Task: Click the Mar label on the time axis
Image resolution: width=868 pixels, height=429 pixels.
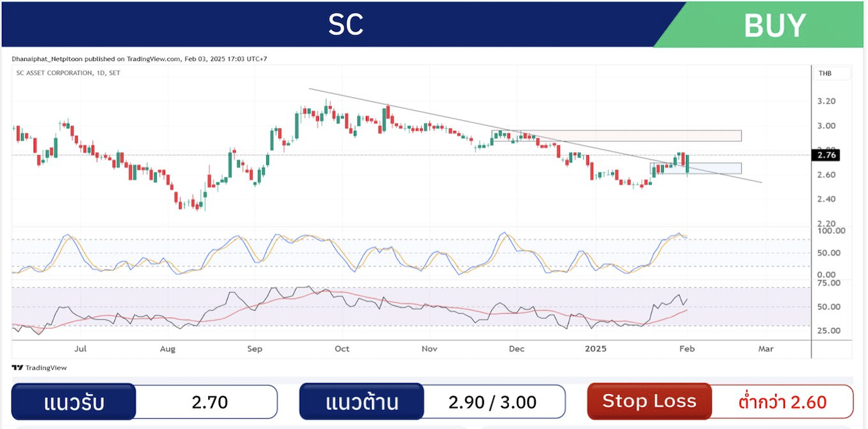Action: tap(766, 349)
